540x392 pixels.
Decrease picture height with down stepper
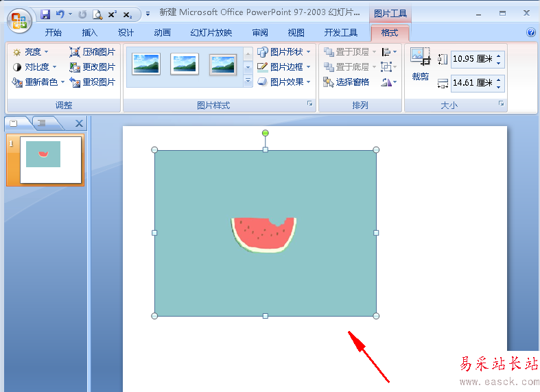tap(499, 63)
